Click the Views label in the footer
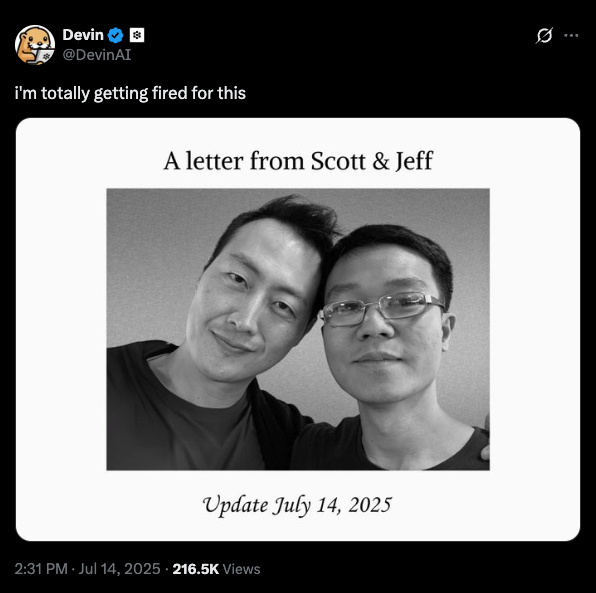This screenshot has height=593, width=596. pos(241,569)
